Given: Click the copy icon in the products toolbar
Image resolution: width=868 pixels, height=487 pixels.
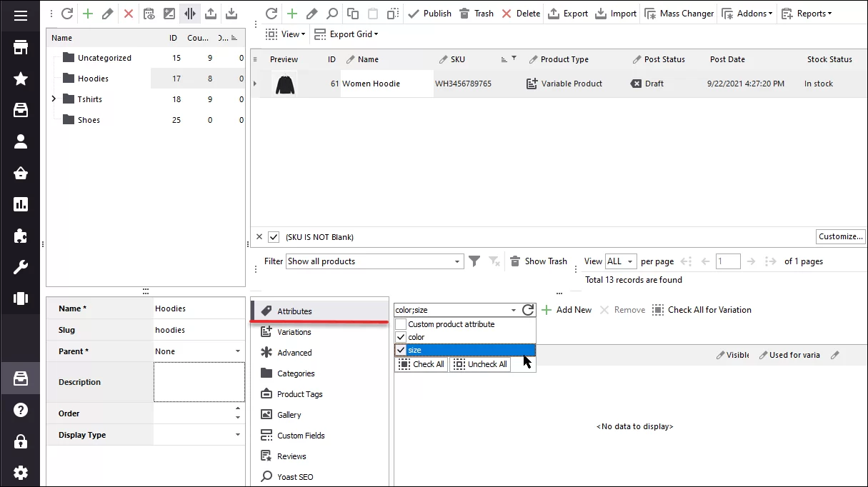Looking at the screenshot, I should click(351, 13).
